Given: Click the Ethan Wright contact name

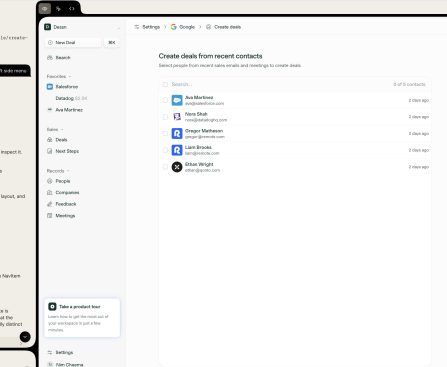Looking at the screenshot, I should (199, 164).
